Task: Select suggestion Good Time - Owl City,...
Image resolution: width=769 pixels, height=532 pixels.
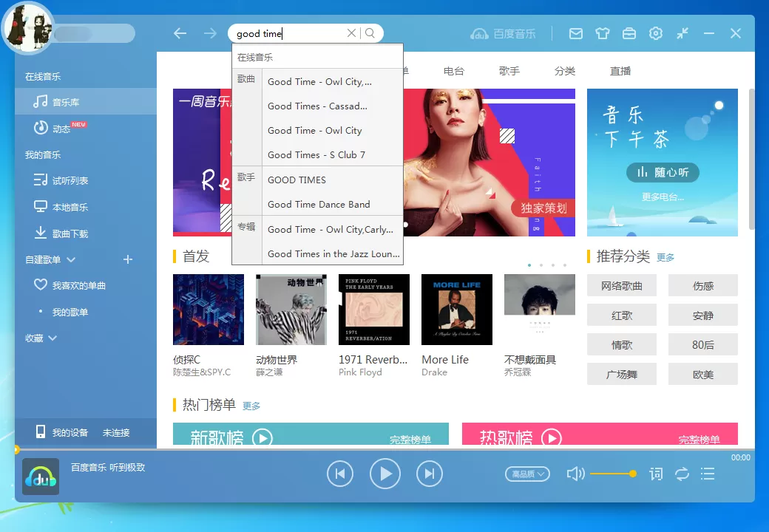Action: click(x=333, y=82)
